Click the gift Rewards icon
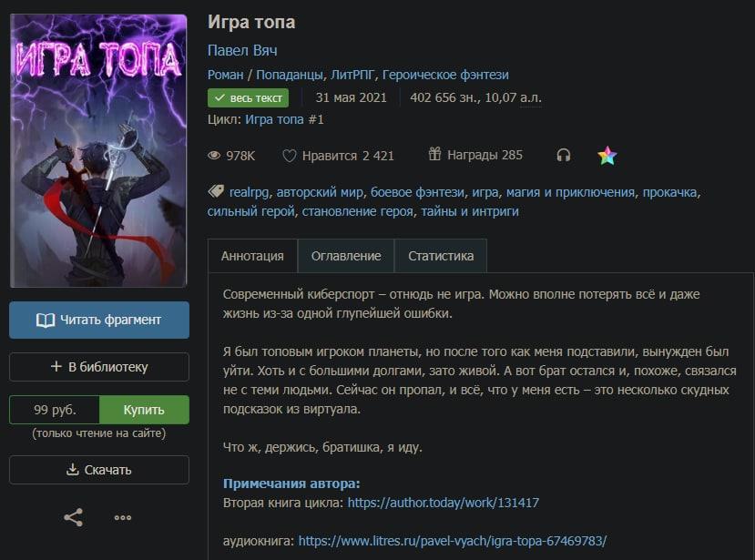 pyautogui.click(x=434, y=154)
